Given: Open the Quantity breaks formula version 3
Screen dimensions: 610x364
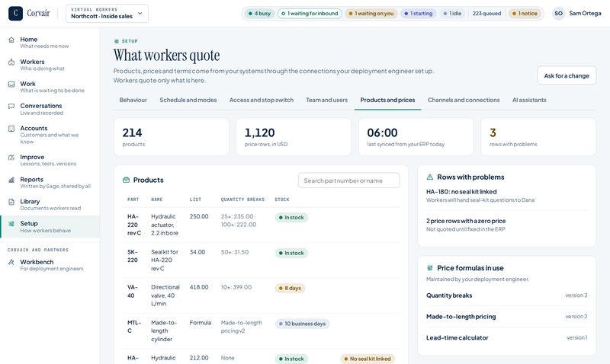Looking at the screenshot, I should [506, 295].
